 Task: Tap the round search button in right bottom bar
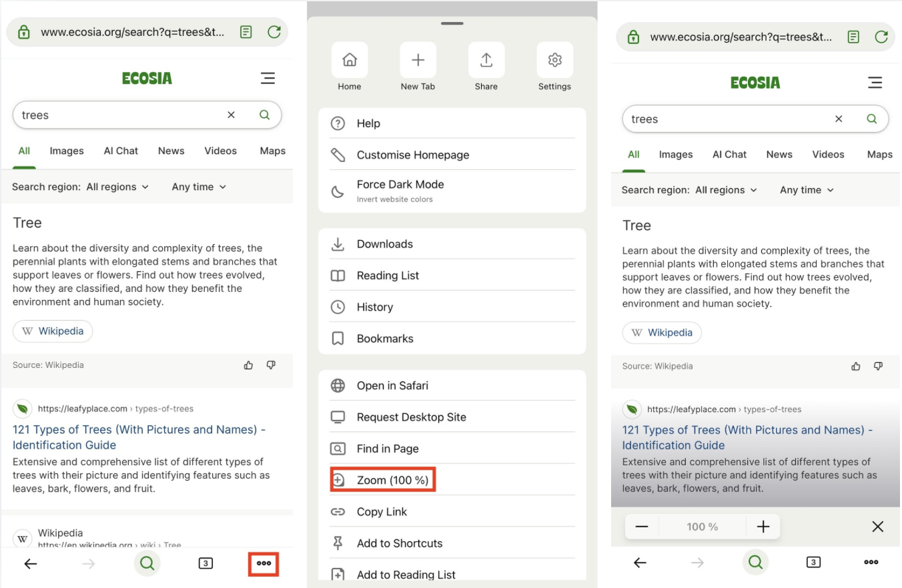[x=755, y=563]
